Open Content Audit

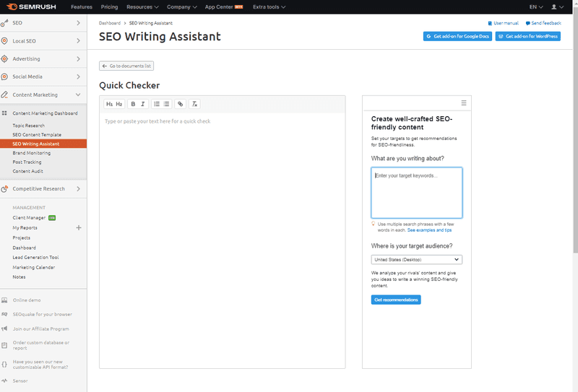(27, 171)
